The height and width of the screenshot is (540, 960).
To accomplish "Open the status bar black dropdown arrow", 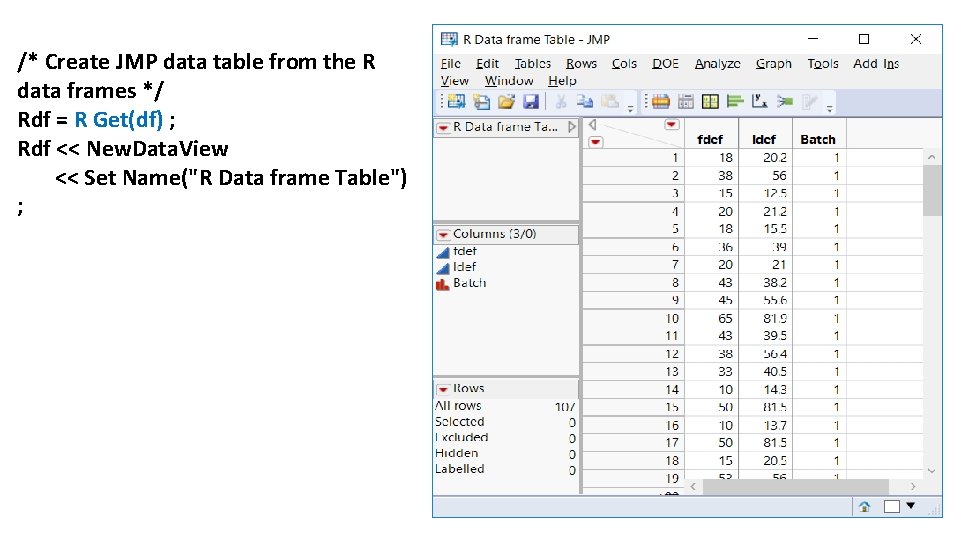I will click(910, 506).
